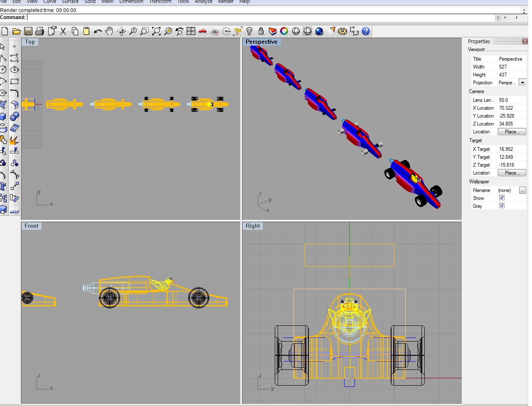This screenshot has width=532, height=406.
Task: Browse for wallpaper filename with ellipsis button
Action: 522,190
